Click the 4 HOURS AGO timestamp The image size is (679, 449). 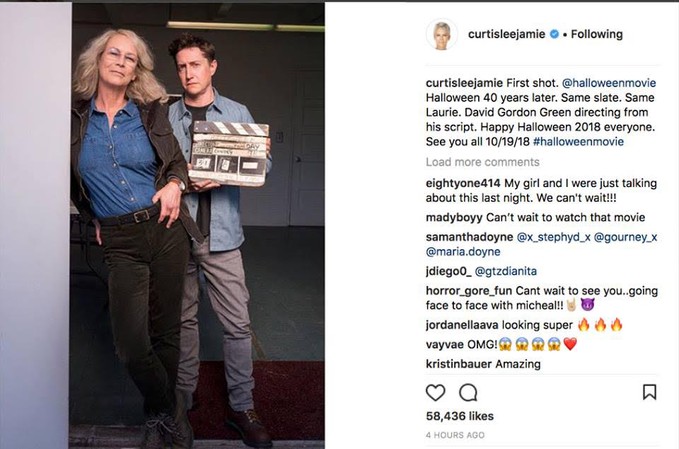click(455, 435)
